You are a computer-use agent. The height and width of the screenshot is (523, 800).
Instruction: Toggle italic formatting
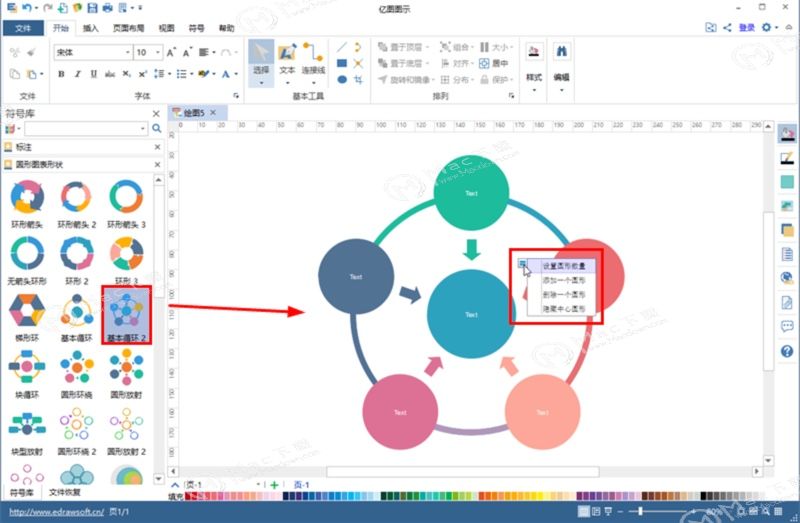(x=78, y=74)
